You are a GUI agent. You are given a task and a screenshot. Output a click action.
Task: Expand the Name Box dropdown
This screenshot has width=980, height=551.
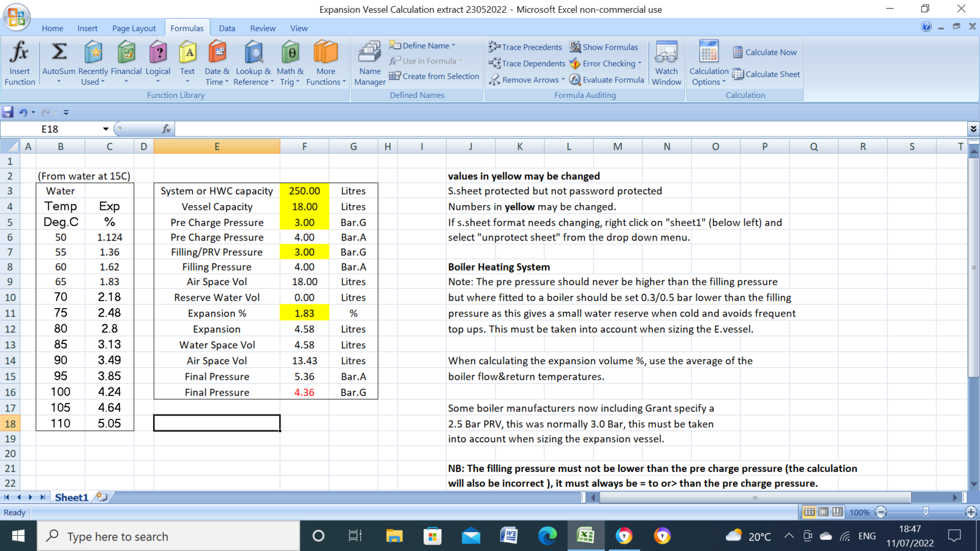[x=105, y=129]
